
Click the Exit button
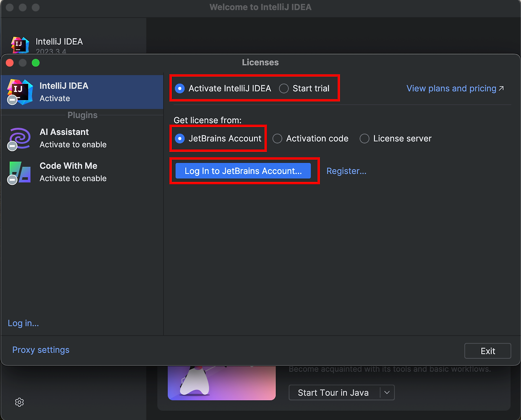tap(488, 351)
